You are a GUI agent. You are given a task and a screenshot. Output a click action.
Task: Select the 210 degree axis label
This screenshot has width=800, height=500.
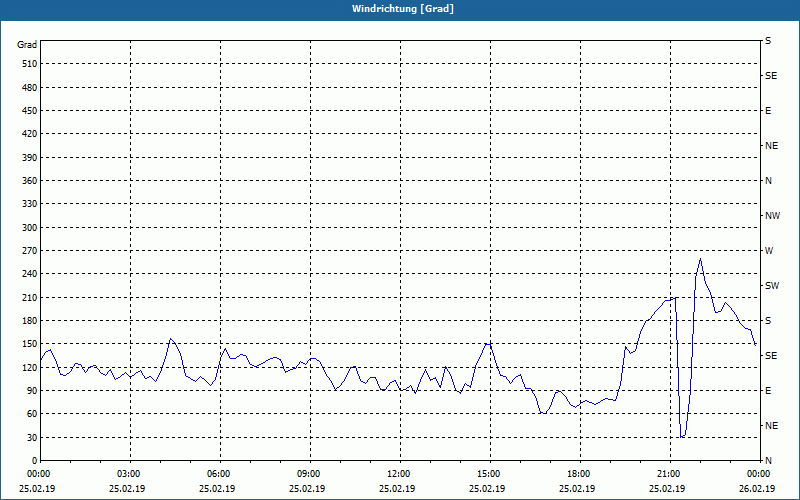click(x=29, y=297)
